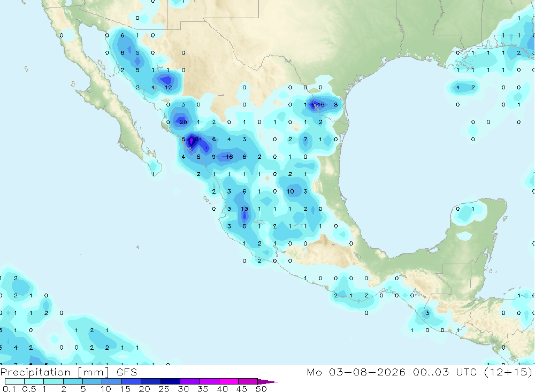Click the map precipitation value '9'

point(213,157)
